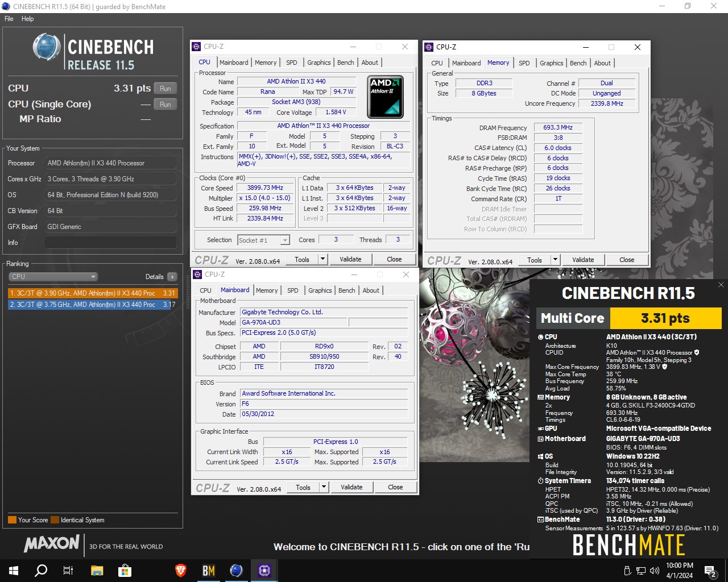Run the CPU Single Core benchmark

(165, 104)
